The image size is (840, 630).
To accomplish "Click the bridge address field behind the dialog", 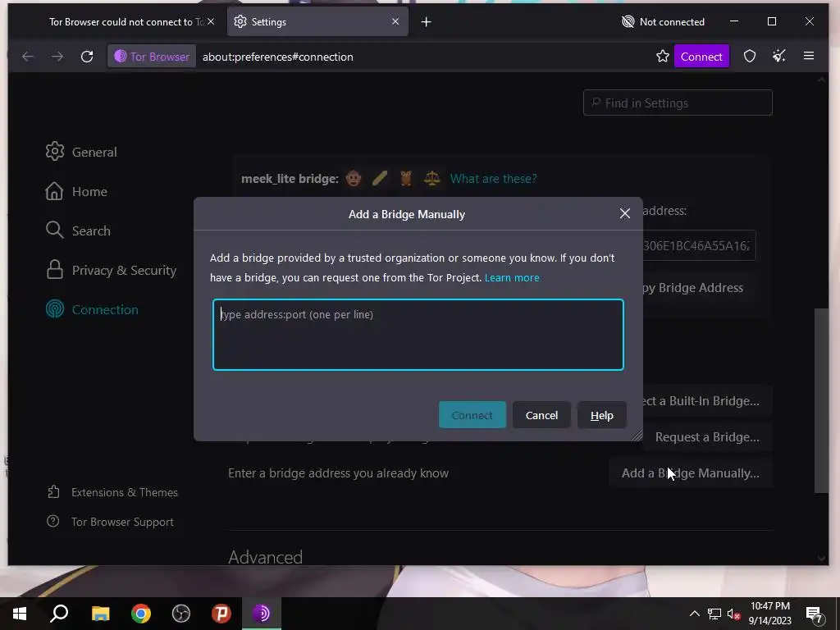I will 699,245.
